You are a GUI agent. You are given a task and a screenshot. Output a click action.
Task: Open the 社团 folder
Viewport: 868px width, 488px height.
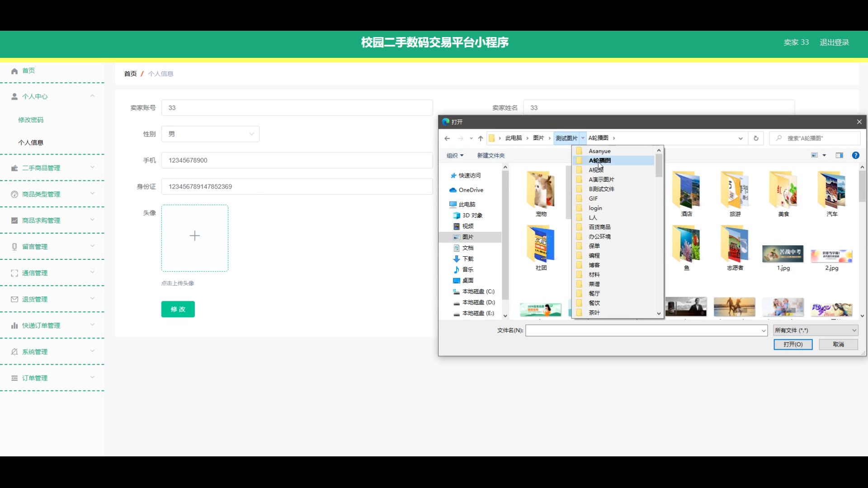pyautogui.click(x=541, y=248)
